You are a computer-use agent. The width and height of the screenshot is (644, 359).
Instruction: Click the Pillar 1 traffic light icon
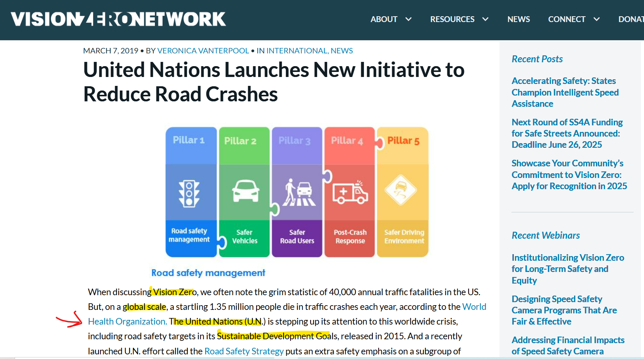[x=189, y=193]
